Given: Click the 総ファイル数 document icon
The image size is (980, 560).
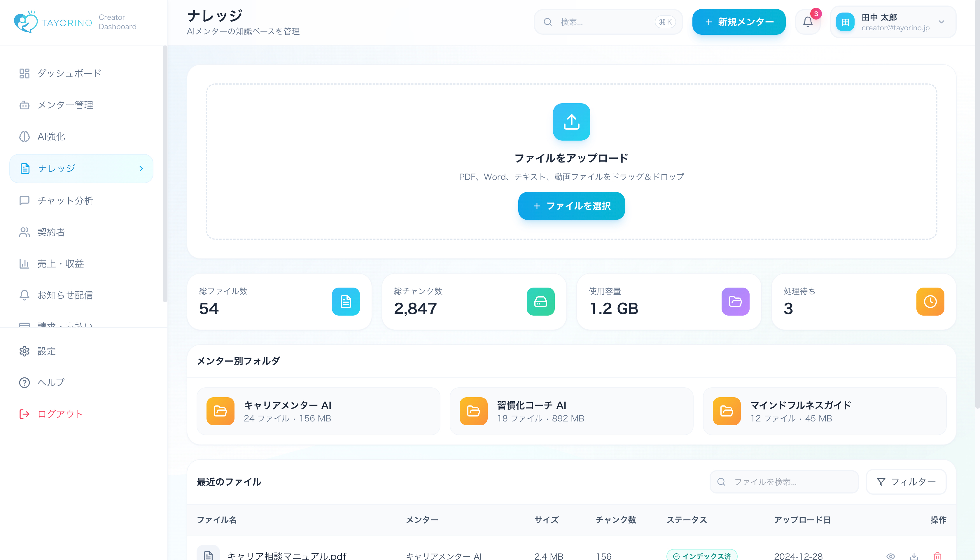Looking at the screenshot, I should click(345, 302).
